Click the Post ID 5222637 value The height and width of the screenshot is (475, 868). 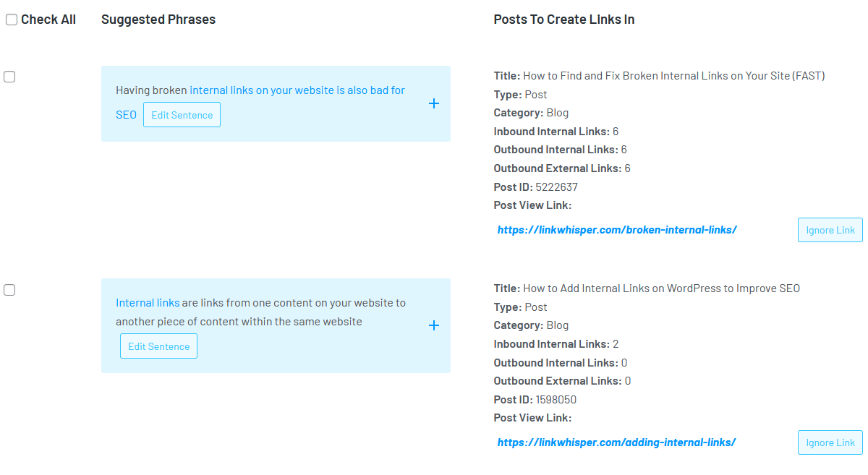click(x=556, y=186)
